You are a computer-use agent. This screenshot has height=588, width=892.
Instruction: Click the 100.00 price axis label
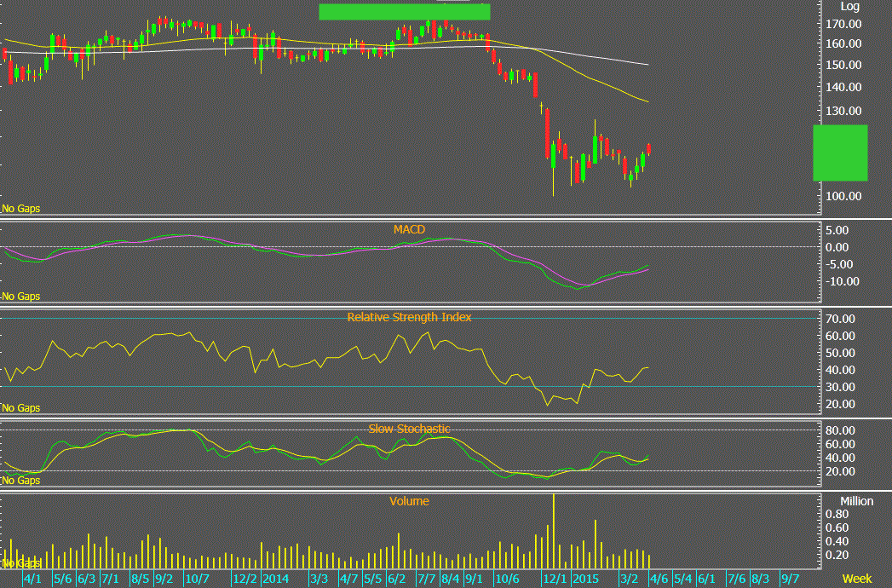pyautogui.click(x=843, y=196)
